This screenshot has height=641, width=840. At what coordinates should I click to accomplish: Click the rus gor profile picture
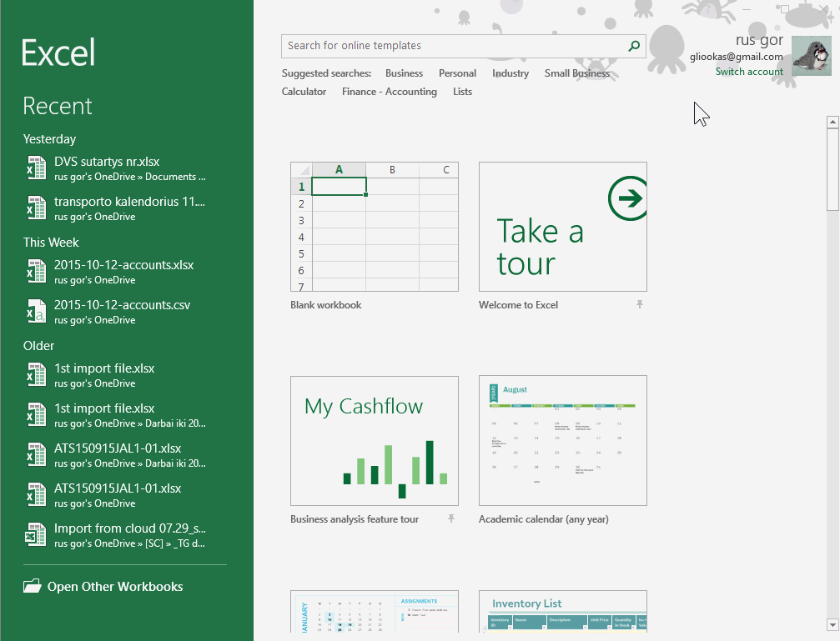pos(811,56)
